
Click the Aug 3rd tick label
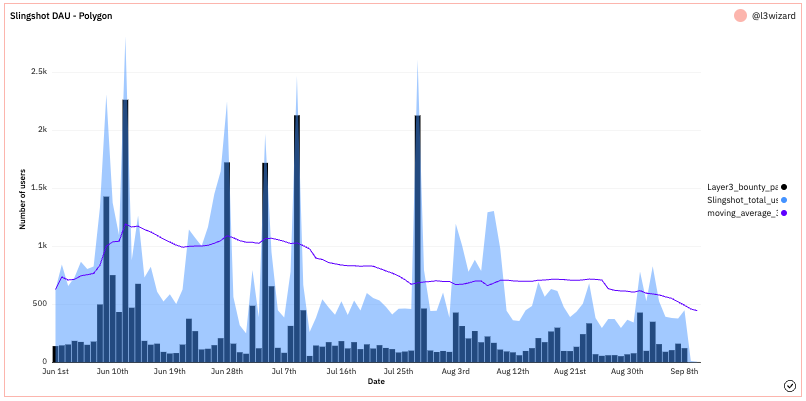click(x=455, y=371)
